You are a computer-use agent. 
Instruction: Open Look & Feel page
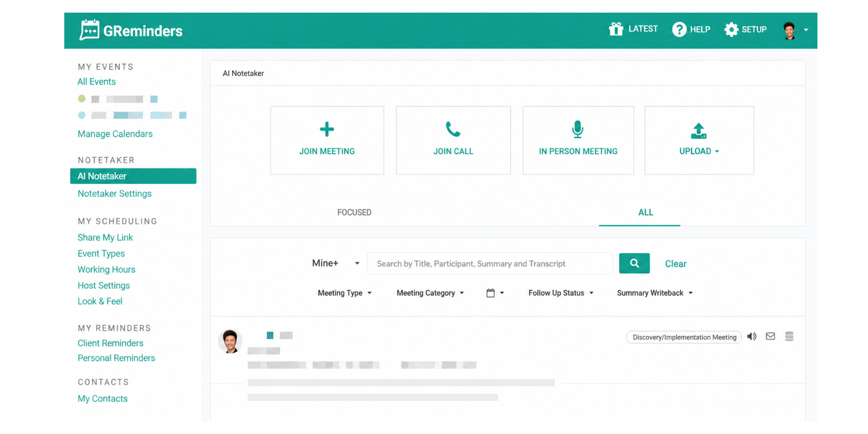pyautogui.click(x=100, y=301)
